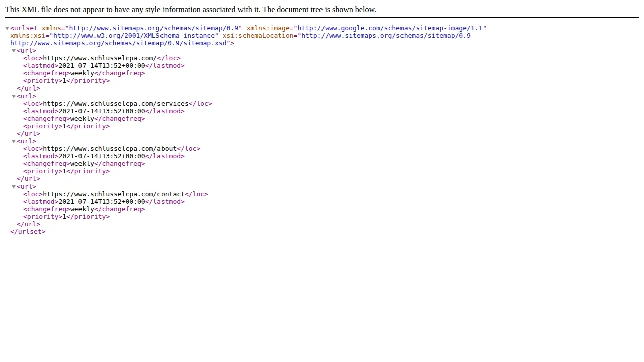Viewport: 644px width, 362px height.
Task: Click the changefreq weekly value under /services
Action: (82, 119)
